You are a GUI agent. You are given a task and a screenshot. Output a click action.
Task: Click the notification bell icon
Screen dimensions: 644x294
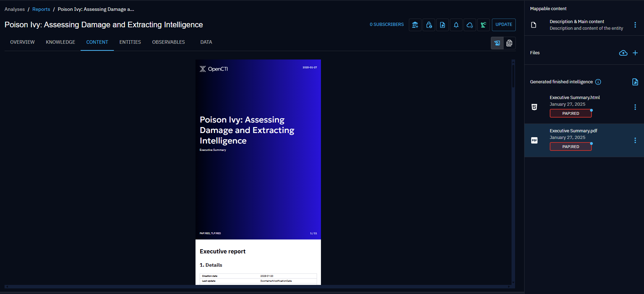point(456,25)
